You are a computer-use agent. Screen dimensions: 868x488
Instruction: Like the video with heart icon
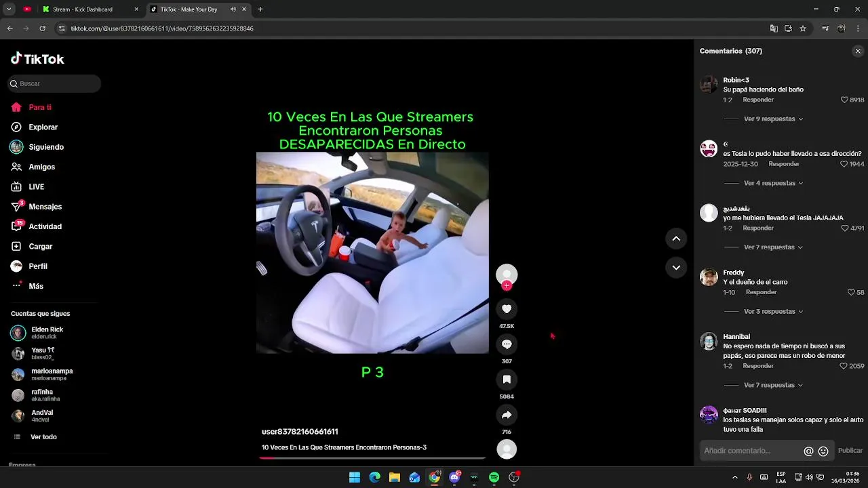pyautogui.click(x=507, y=309)
